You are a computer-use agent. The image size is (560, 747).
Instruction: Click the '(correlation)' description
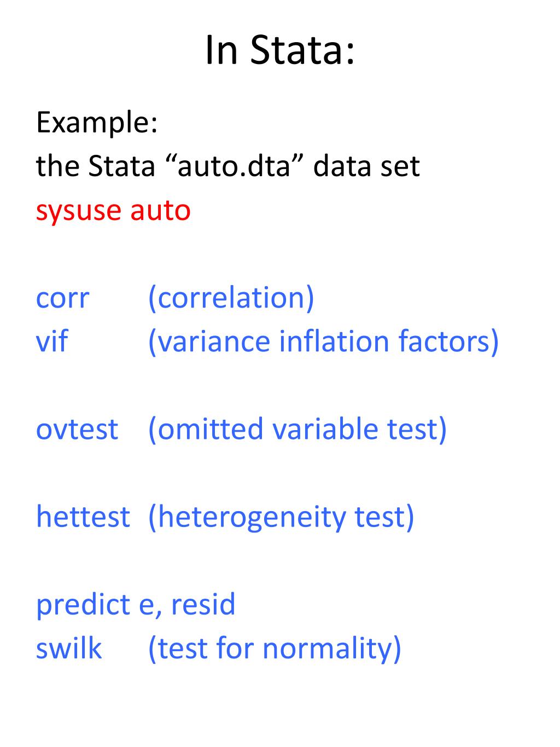point(231,299)
